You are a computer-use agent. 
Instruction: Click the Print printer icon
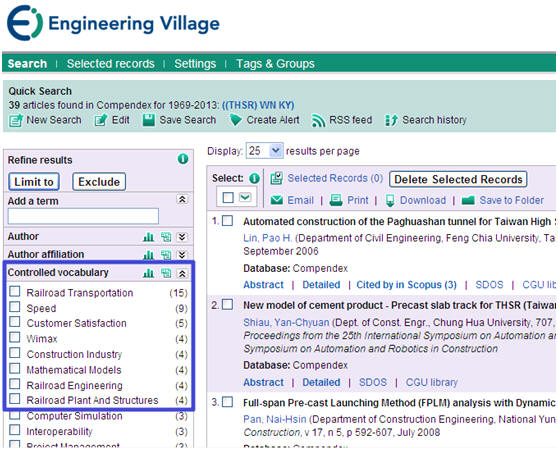pyautogui.click(x=336, y=200)
